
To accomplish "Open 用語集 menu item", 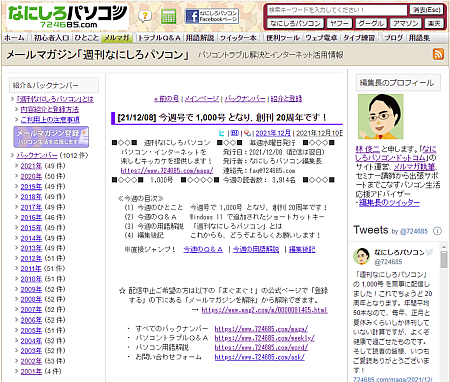I will 419,38.
